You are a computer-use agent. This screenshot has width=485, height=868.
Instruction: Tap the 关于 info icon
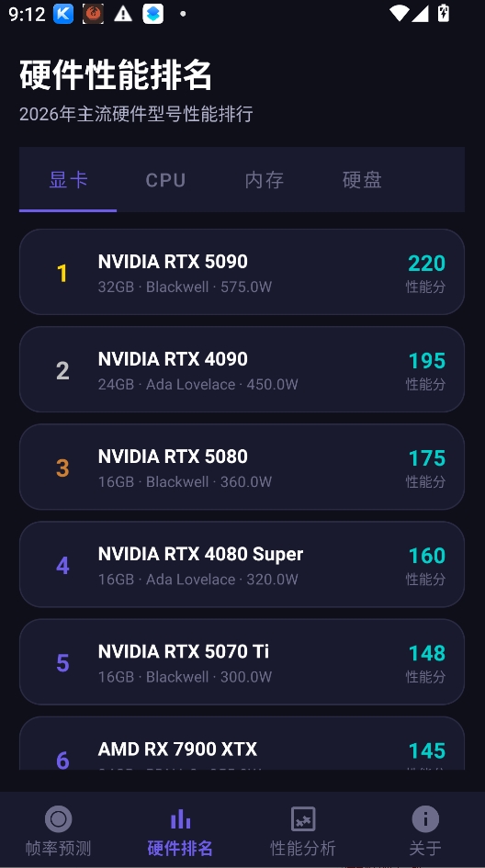pyautogui.click(x=425, y=818)
